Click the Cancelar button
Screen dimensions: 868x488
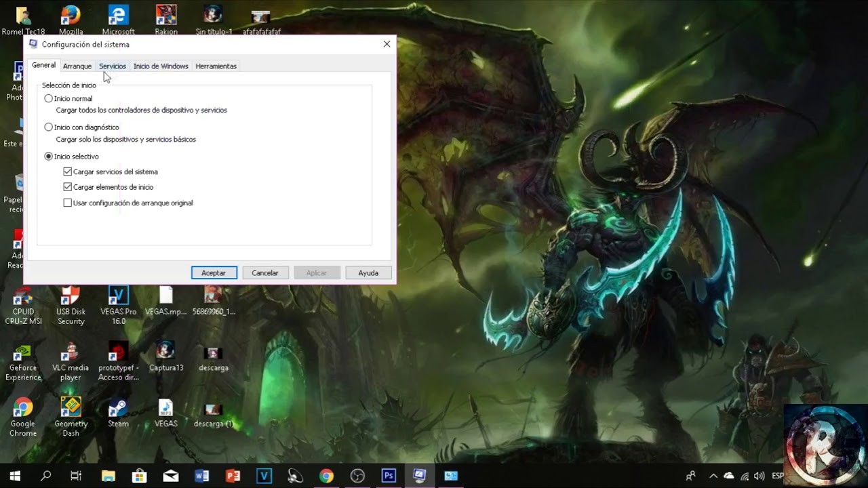[265, 272]
